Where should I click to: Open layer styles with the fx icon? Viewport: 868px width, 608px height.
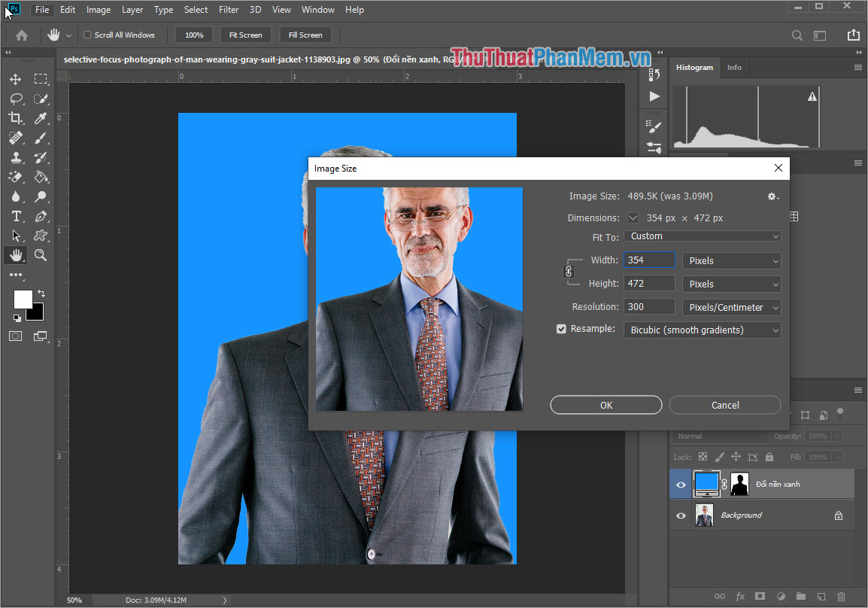pos(742,596)
